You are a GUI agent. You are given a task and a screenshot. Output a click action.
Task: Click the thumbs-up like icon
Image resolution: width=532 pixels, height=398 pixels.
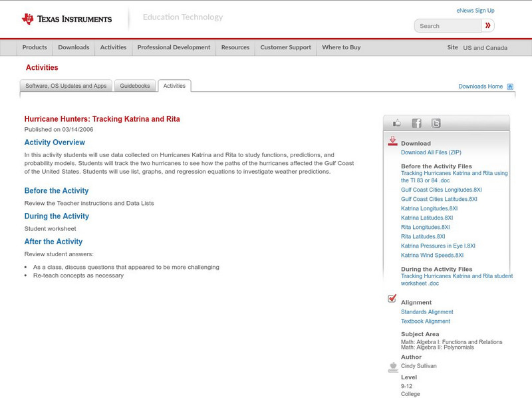(396, 123)
